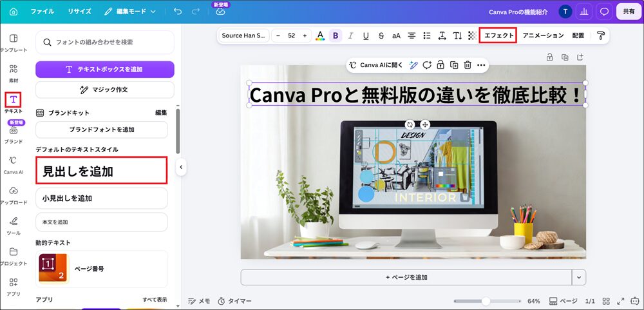
Task: Open Canva AI in the sidebar
Action: point(14,165)
